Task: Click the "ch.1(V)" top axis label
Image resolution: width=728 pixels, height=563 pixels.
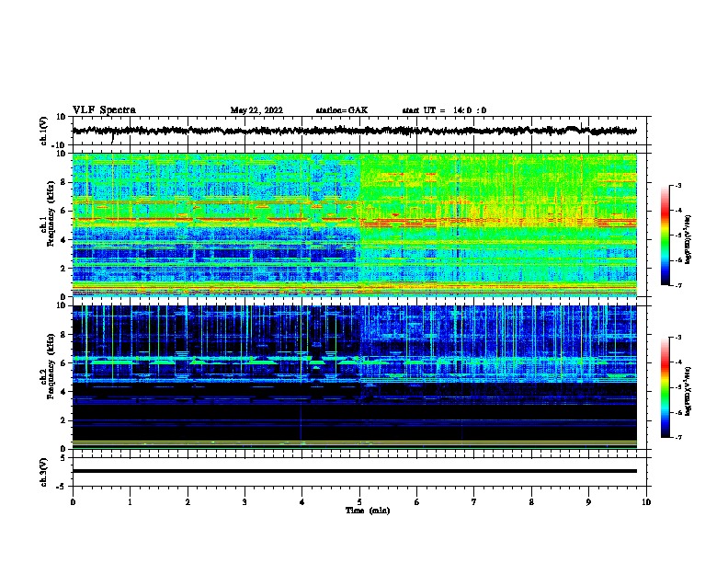Action: click(44, 131)
